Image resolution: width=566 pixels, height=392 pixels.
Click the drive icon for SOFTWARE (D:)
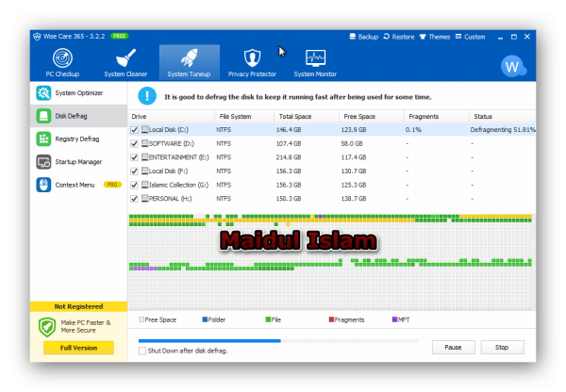145,143
